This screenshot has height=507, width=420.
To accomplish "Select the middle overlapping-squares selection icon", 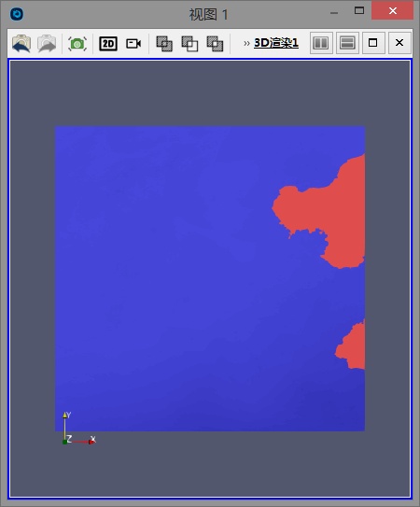I will 189,43.
